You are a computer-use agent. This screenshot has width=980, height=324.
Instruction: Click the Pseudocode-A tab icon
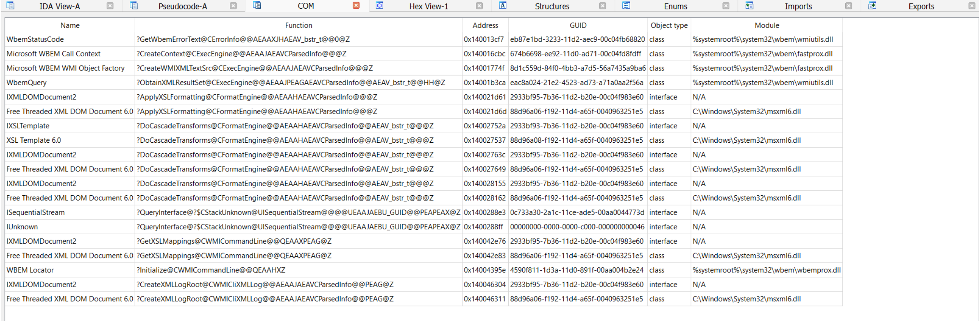point(133,6)
